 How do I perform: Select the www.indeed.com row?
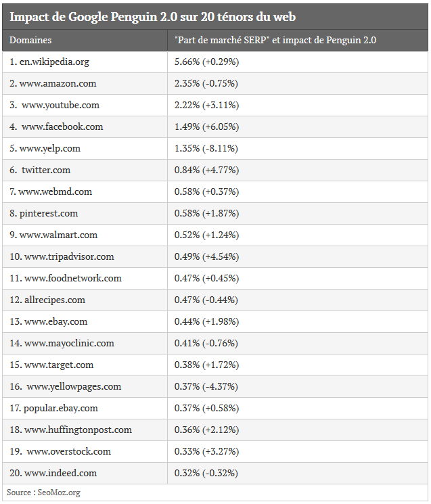coord(215,473)
